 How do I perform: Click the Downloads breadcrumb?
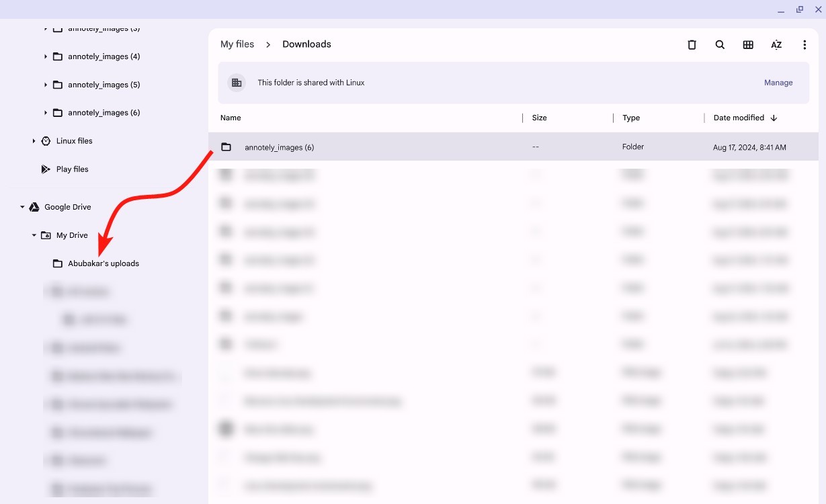[x=306, y=44]
